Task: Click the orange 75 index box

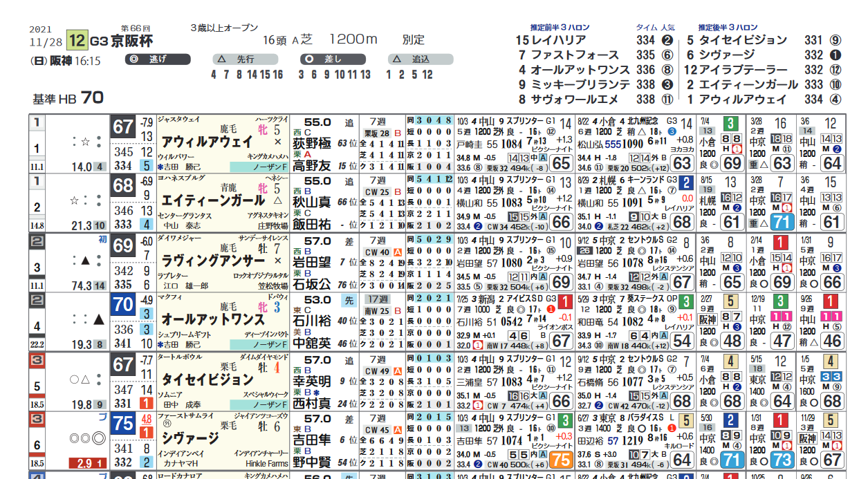Action: [x=561, y=460]
